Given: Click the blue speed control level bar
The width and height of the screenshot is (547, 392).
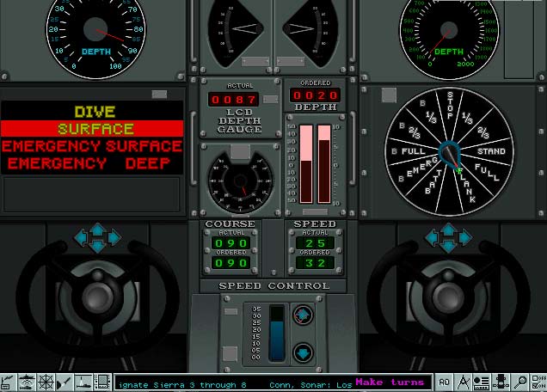Looking at the screenshot, I should (x=276, y=331).
